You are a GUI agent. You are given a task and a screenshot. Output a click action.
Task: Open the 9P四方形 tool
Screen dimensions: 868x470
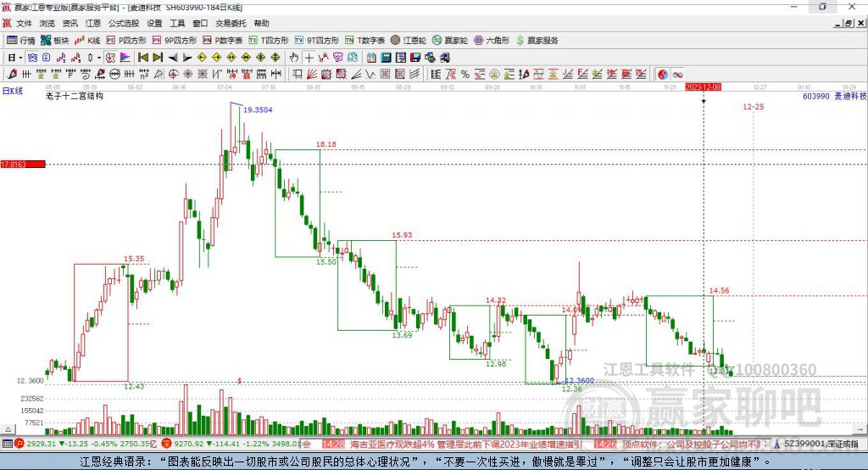[175, 41]
